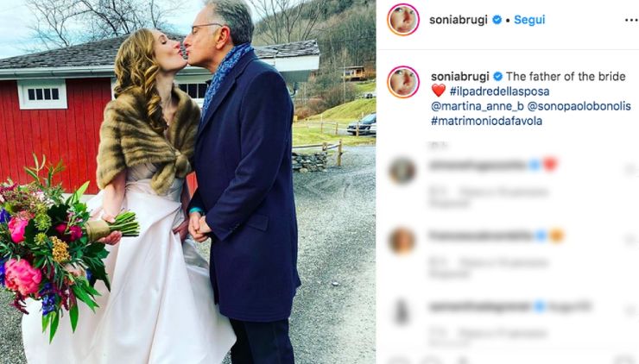
Task: Open soniabrugi profile avatar in post header
Action: coord(403,20)
